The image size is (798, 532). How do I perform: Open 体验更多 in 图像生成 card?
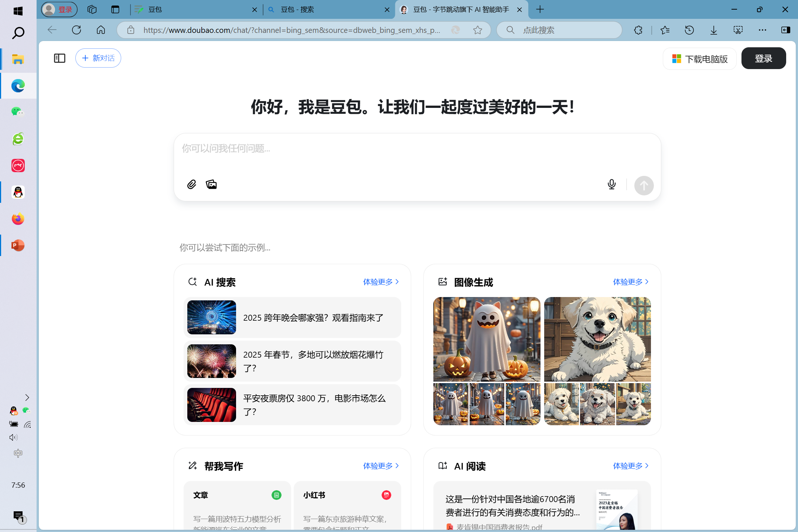point(631,282)
